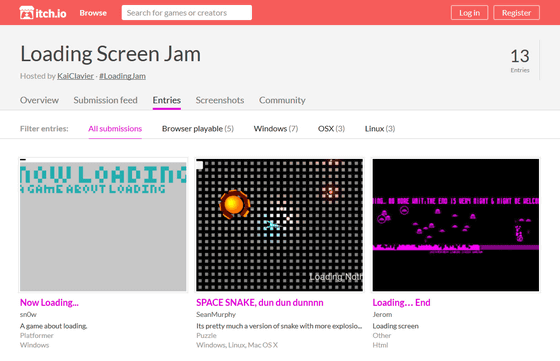The image size is (560, 361).
Task: Open author Jerom's profile
Action: [x=382, y=315]
